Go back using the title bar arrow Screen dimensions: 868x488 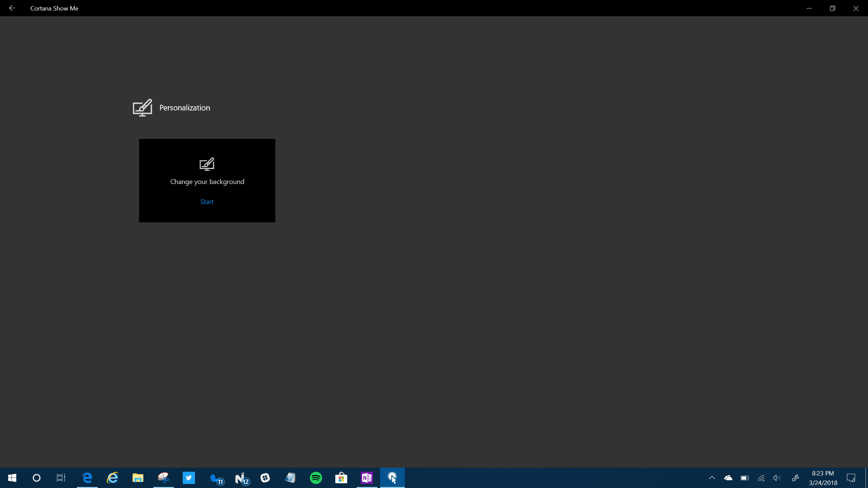(x=12, y=8)
